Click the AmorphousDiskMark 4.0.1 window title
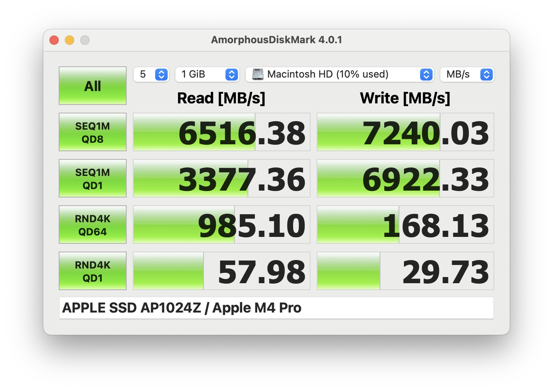The height and width of the screenshot is (392, 553). 276,40
